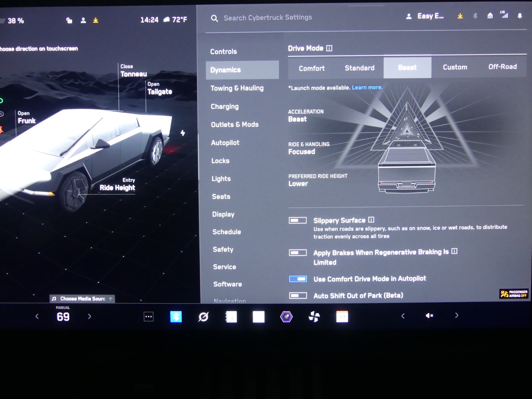The height and width of the screenshot is (399, 532).
Task: Tap the lock icon in status bar
Action: (x=69, y=20)
